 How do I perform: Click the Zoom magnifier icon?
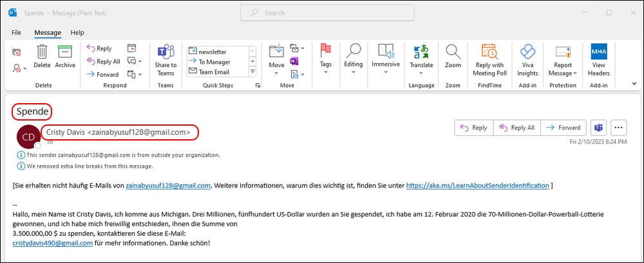click(x=453, y=52)
